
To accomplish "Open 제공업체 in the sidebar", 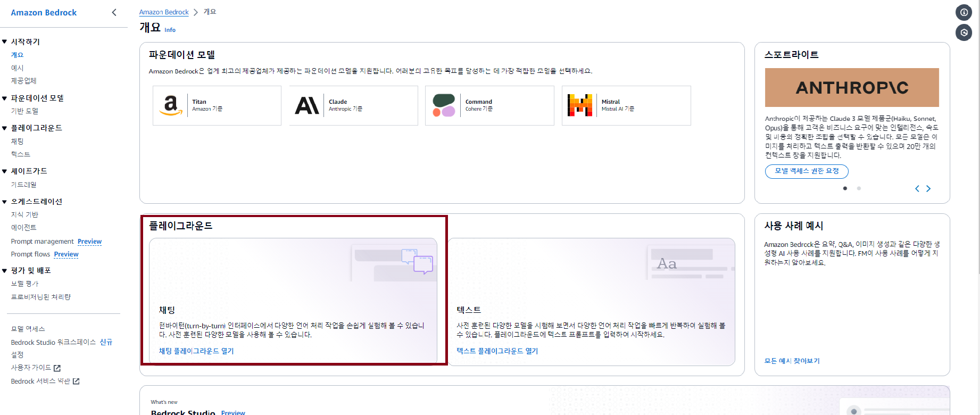I will pos(24,81).
